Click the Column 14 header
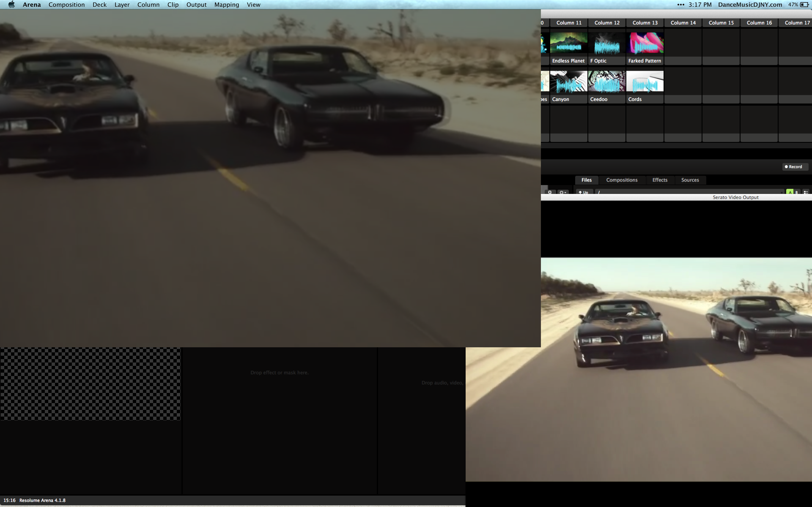The width and height of the screenshot is (812, 507). click(683, 22)
